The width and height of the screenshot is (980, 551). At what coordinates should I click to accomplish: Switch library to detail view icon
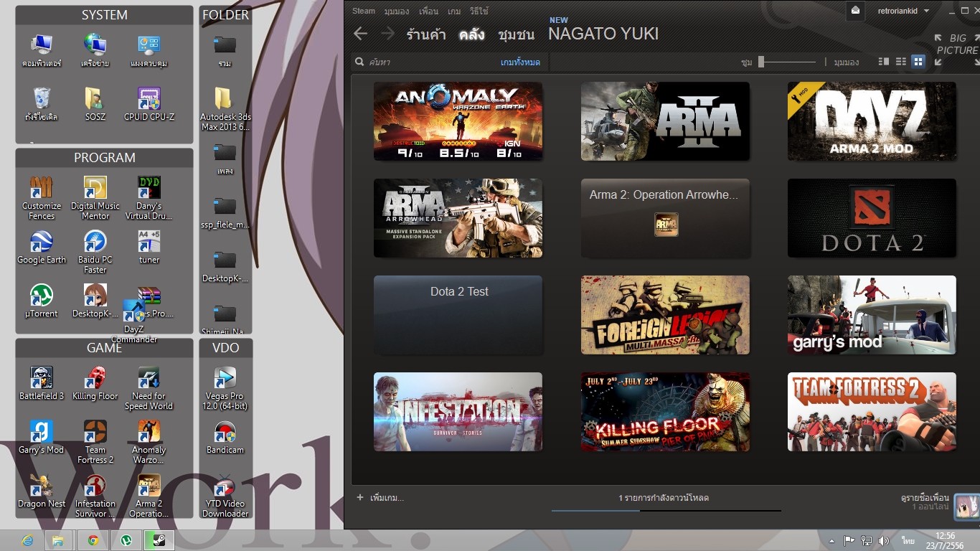click(x=884, y=62)
